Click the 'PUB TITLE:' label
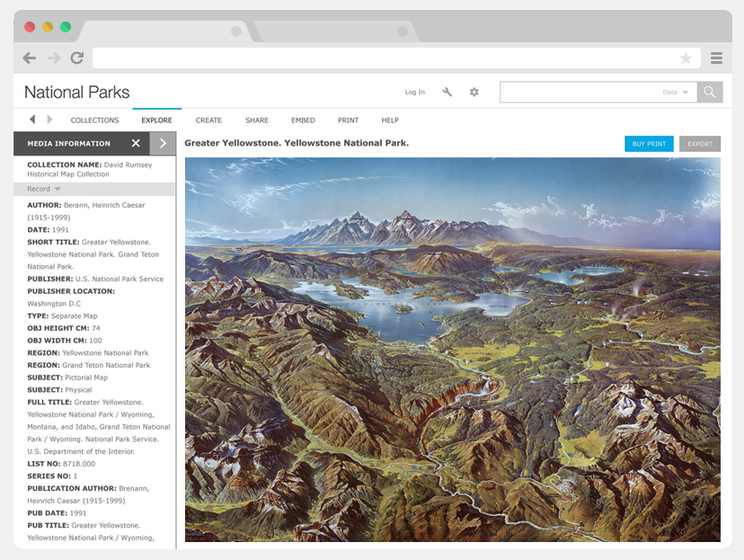This screenshot has width=744, height=560. point(48,526)
